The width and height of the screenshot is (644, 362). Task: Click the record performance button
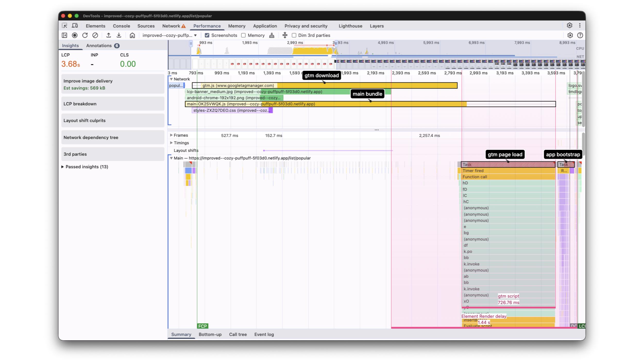pyautogui.click(x=75, y=35)
